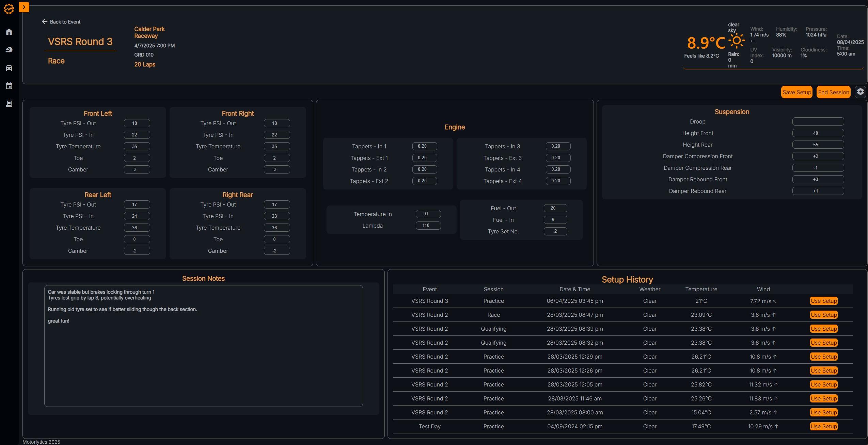868x445 pixels.
Task: Click Back to Event
Action: (x=65, y=21)
